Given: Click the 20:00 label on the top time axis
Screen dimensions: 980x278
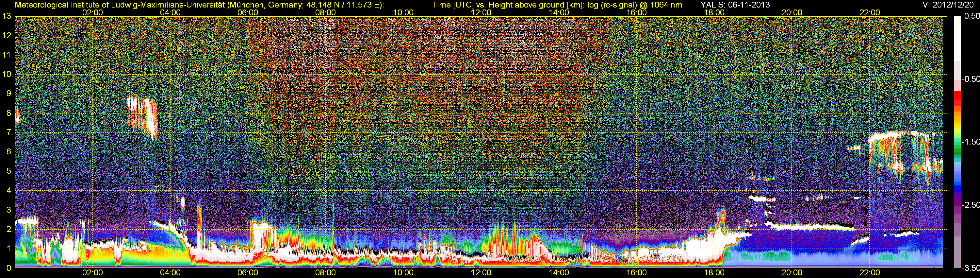Looking at the screenshot, I should point(792,12).
